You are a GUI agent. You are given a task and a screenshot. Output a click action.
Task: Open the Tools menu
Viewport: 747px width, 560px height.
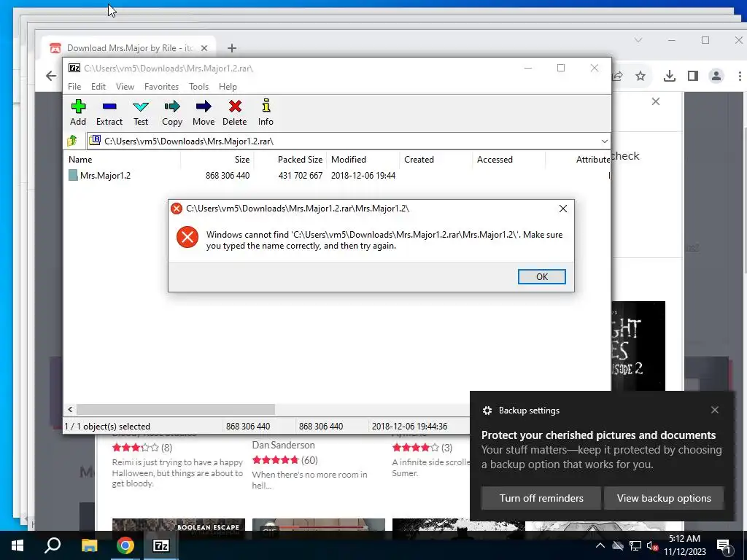pyautogui.click(x=198, y=87)
